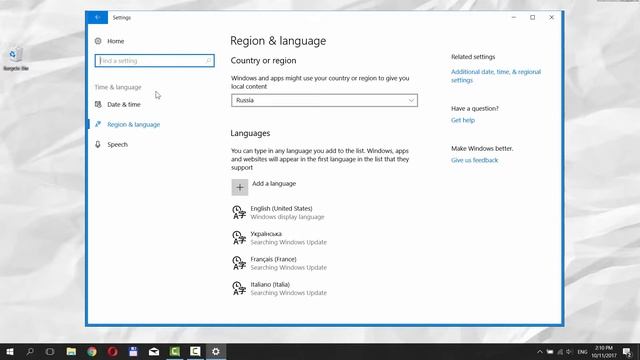640x360 pixels.
Task: Click the Add a language label
Action: click(x=274, y=184)
